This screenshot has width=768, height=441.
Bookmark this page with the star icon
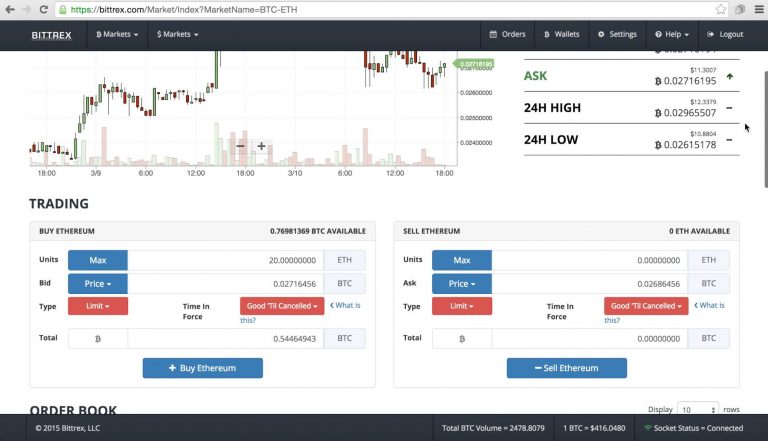720,9
